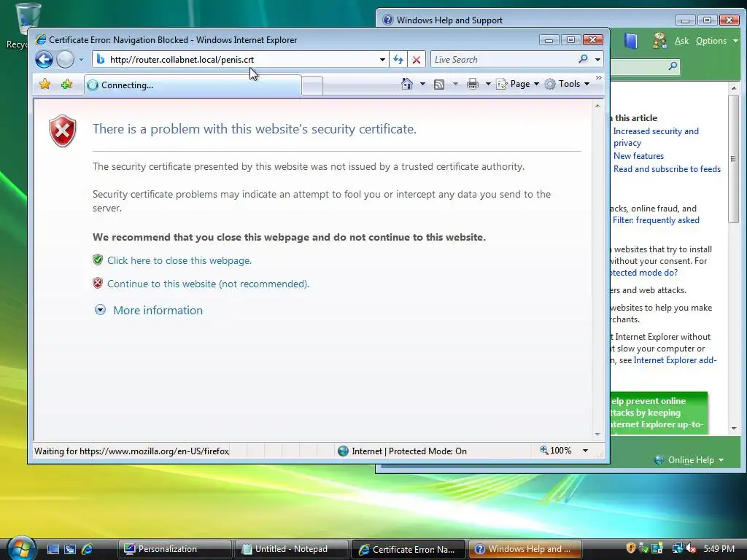The width and height of the screenshot is (747, 560).
Task: Click the grayed-out Forward arrow button
Action: [x=65, y=60]
